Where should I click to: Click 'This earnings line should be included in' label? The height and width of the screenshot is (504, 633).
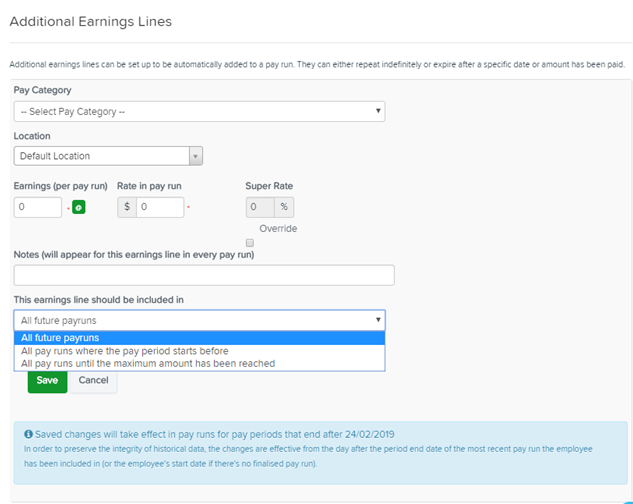(99, 300)
